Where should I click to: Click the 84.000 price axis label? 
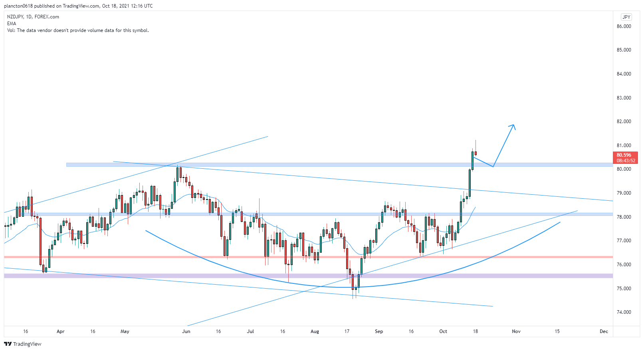tap(624, 74)
